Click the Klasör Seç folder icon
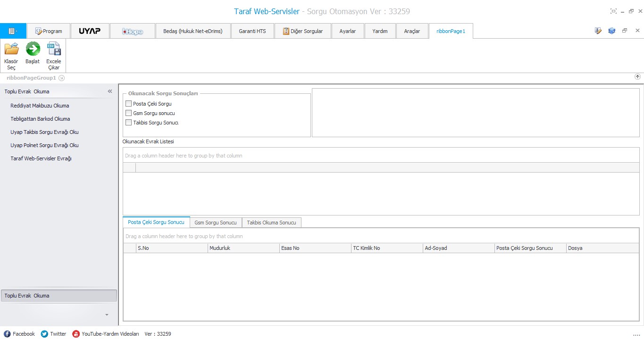644x339 pixels. pos(11,49)
